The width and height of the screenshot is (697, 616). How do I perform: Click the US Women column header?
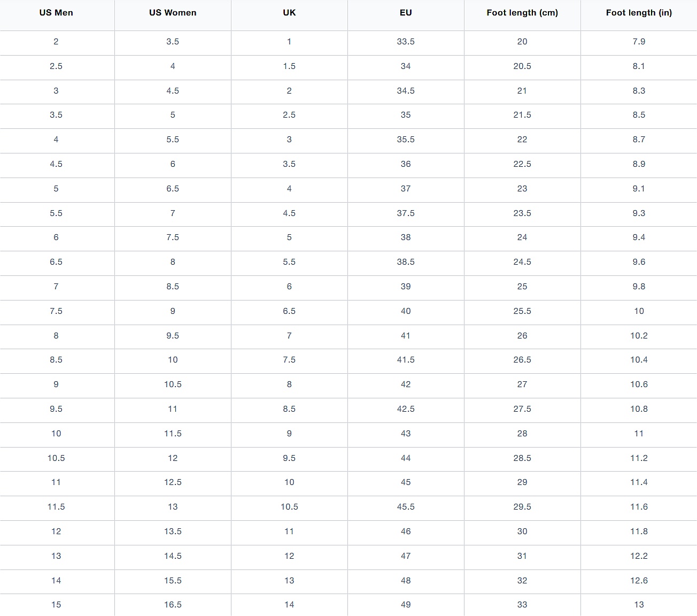173,13
